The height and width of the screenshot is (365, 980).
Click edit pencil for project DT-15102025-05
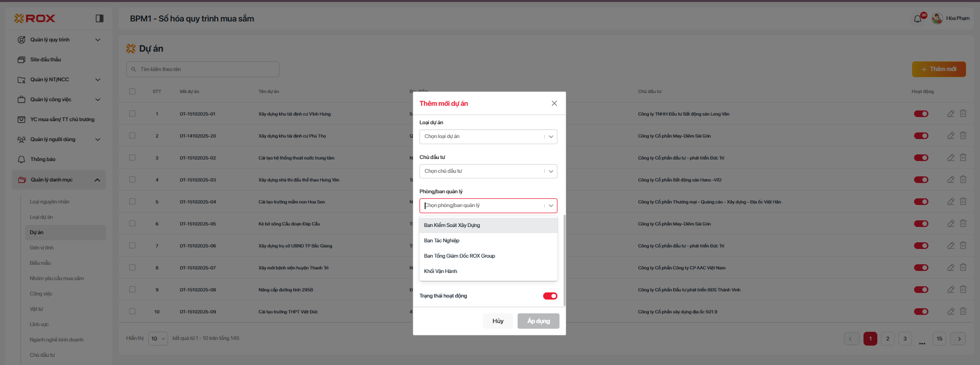click(951, 223)
